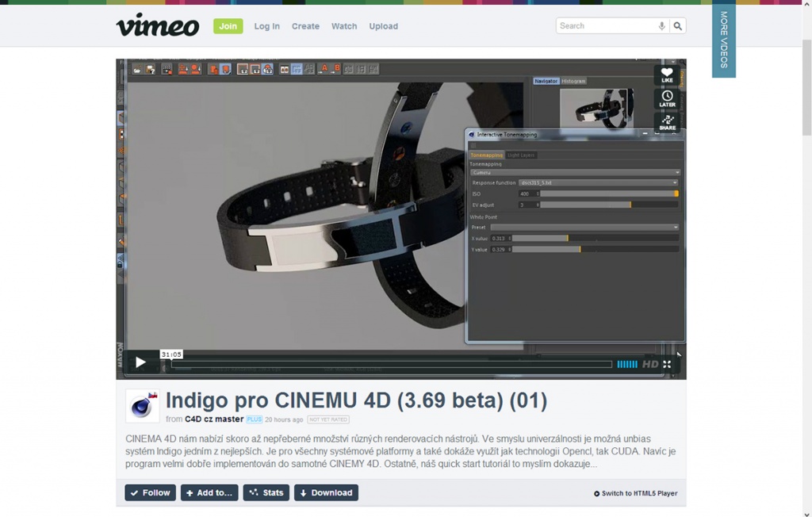Open the Create menu
812x517 pixels.
point(305,26)
